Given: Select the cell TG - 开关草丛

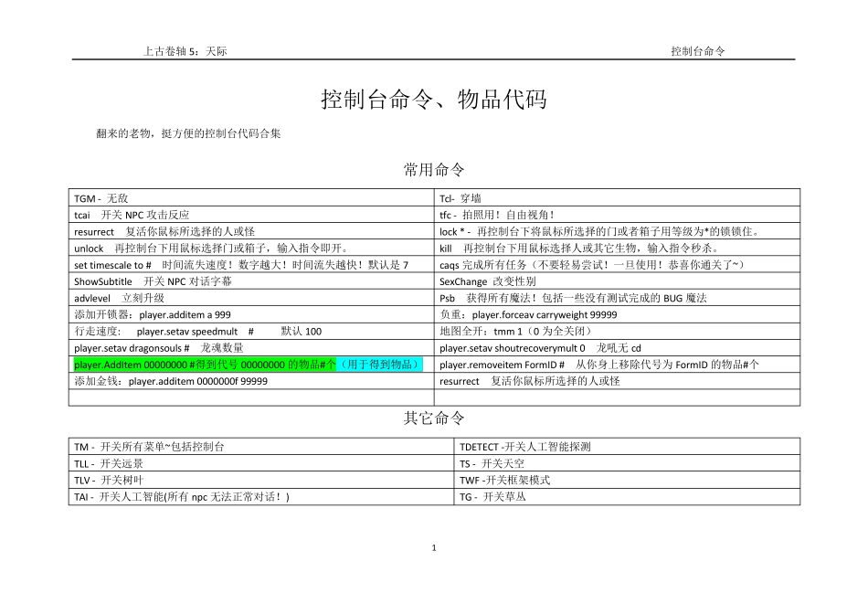Looking at the screenshot, I should (627, 496).
